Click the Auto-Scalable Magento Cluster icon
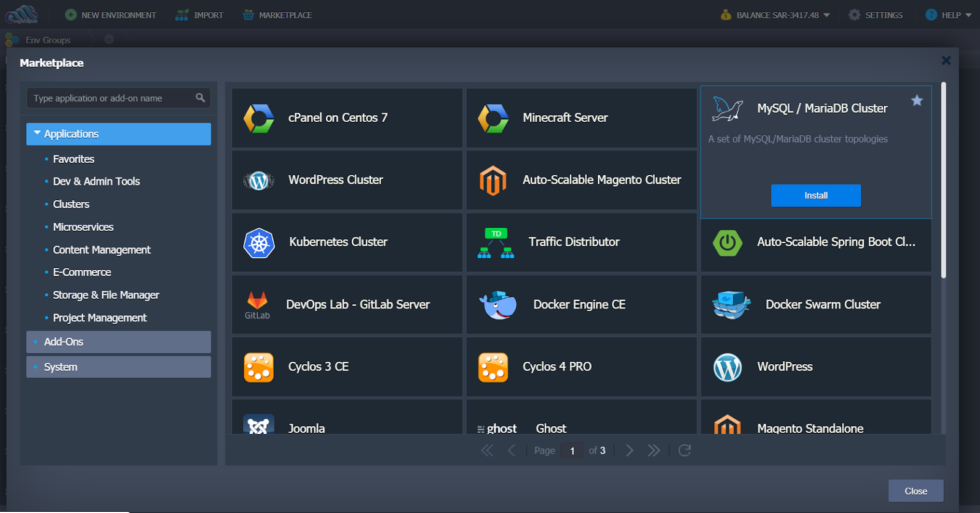This screenshot has width=980, height=513. click(493, 181)
